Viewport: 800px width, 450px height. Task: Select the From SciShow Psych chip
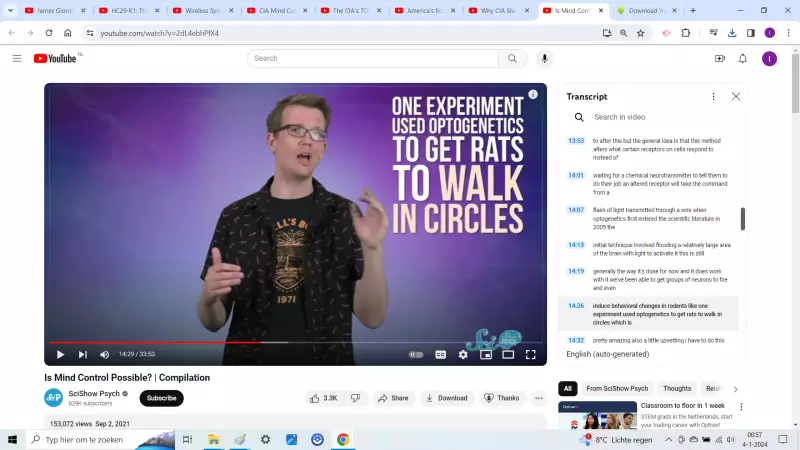pyautogui.click(x=617, y=389)
